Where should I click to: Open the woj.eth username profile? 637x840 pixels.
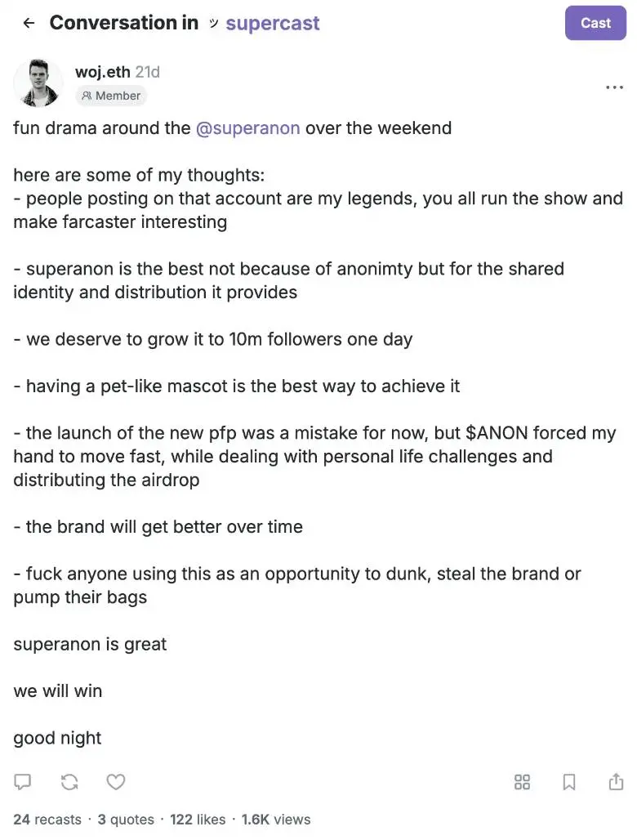102,72
